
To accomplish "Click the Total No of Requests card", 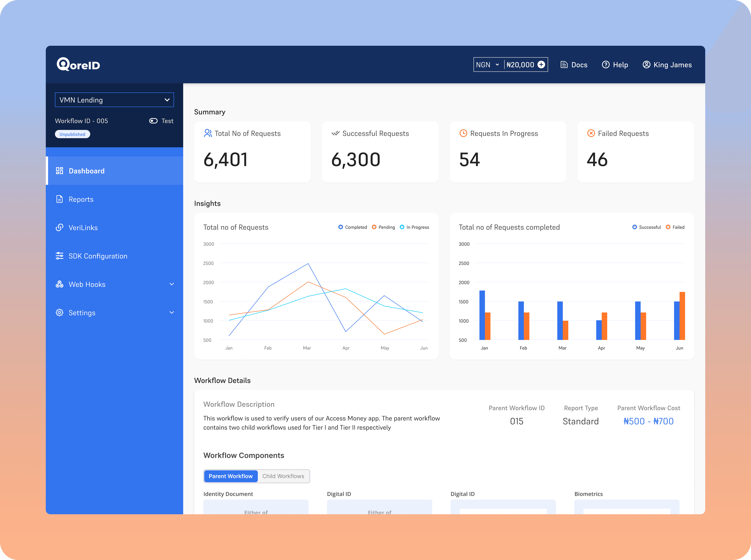I will [252, 152].
